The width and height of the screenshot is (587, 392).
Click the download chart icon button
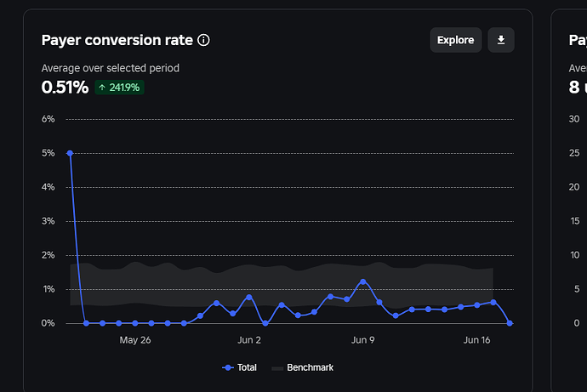point(501,40)
